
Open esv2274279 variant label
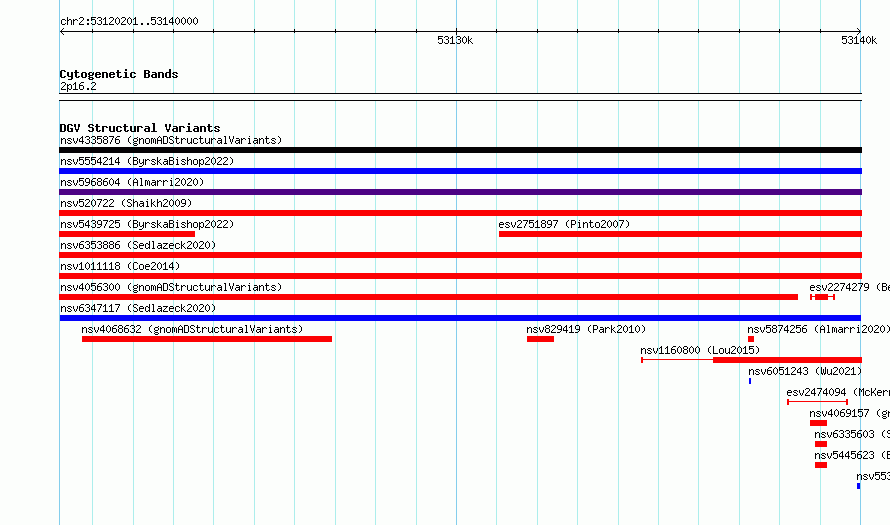[849, 287]
